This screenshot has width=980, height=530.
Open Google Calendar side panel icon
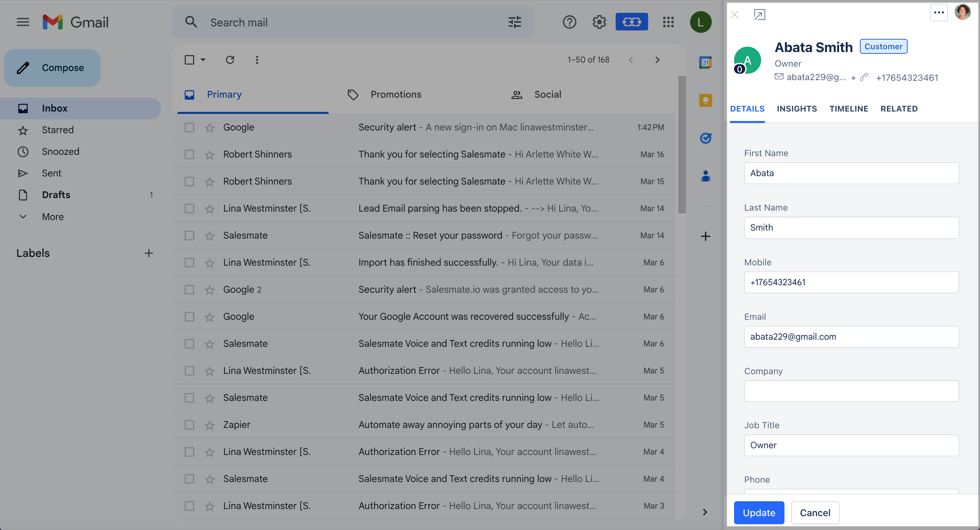click(x=705, y=62)
